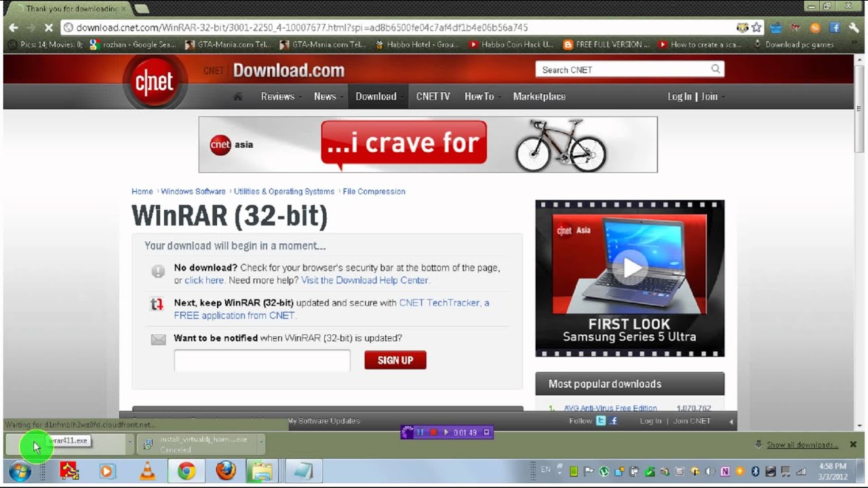868x488 pixels.
Task: Click the search magnifier in the CNET search box
Action: tap(715, 69)
